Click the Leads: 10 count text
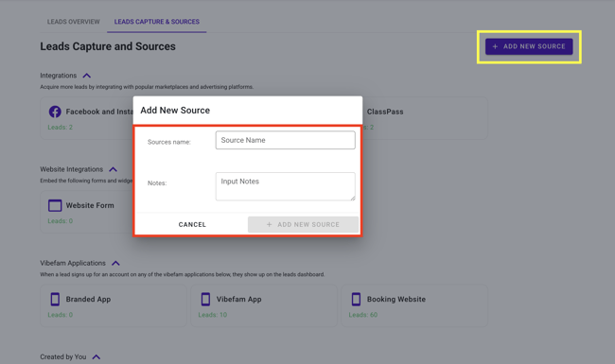The image size is (615, 364). (213, 315)
